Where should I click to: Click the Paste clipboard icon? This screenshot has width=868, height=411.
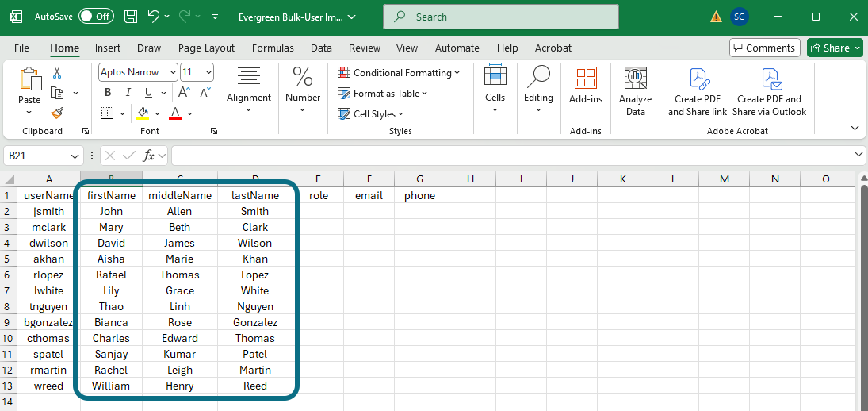pos(29,79)
